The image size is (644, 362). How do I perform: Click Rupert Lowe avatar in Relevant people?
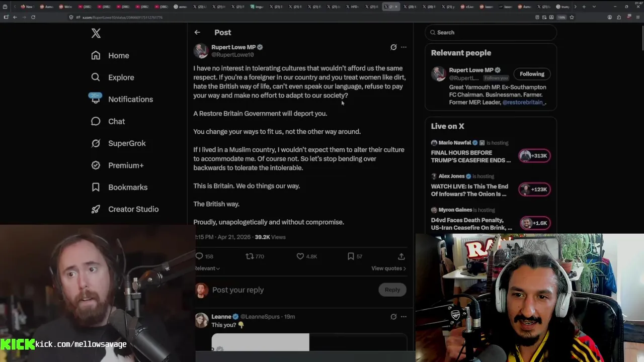[x=439, y=73]
